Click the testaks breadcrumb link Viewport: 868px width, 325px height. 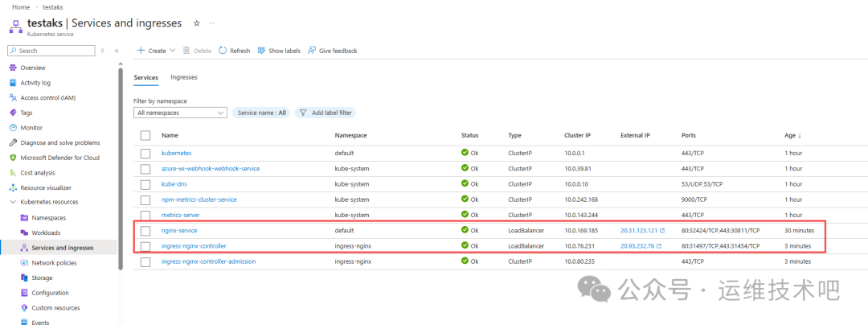coord(52,7)
